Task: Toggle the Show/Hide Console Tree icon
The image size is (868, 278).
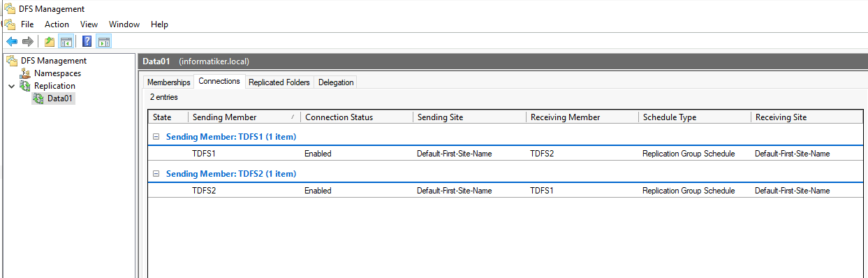Action: tap(66, 42)
